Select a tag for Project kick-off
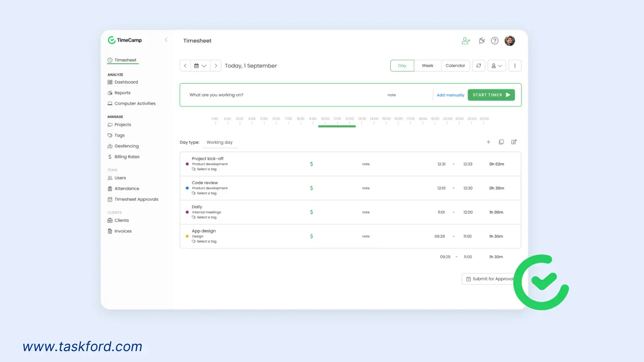Image resolution: width=644 pixels, height=362 pixels. [205, 169]
